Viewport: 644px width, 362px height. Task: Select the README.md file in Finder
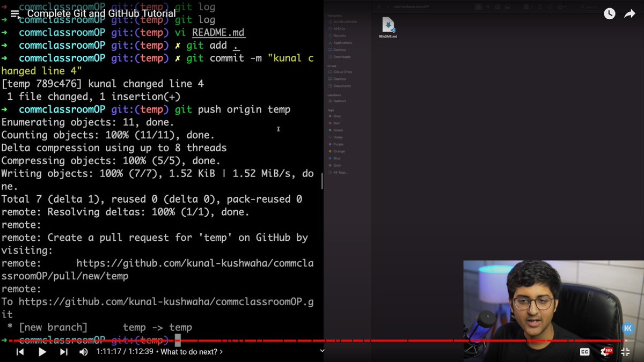click(388, 28)
